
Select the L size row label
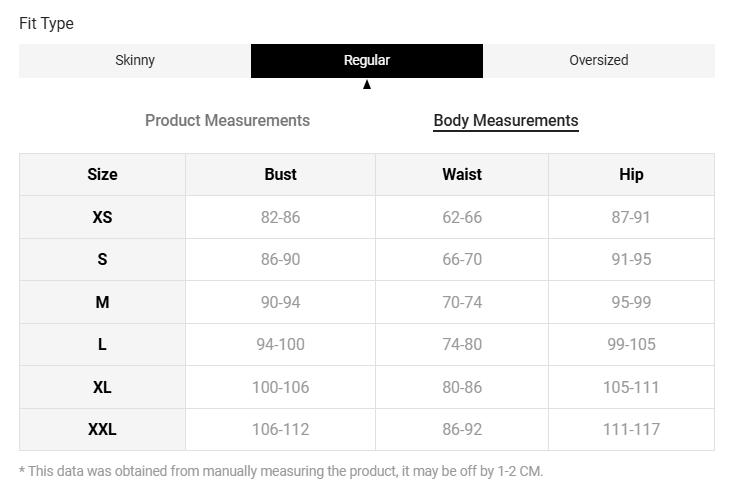[x=102, y=344]
